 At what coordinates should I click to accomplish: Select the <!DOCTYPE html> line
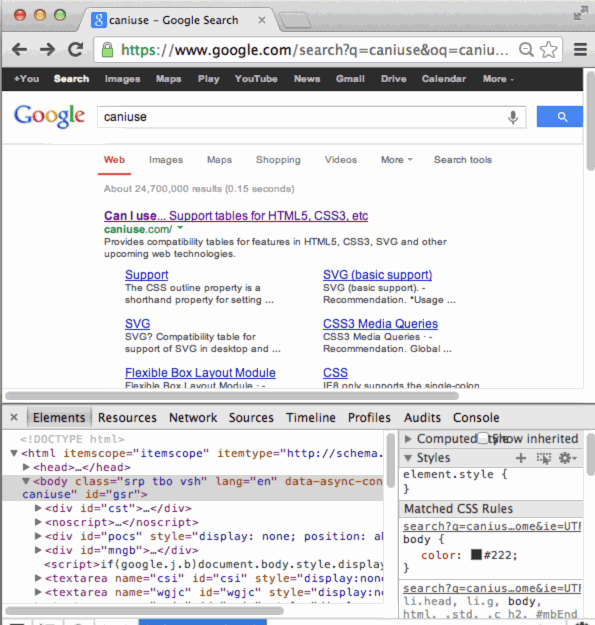tap(72, 439)
